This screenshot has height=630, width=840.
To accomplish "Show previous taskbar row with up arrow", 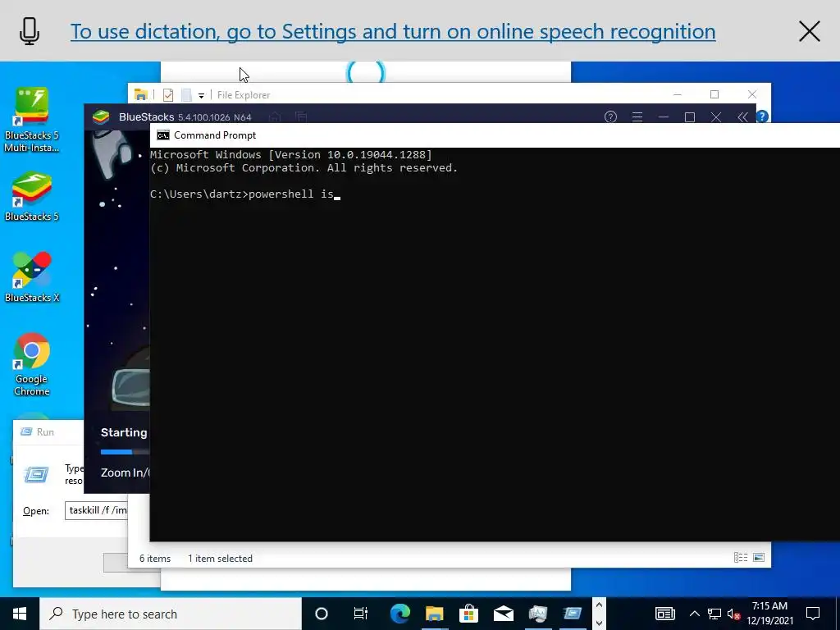I will [x=599, y=605].
